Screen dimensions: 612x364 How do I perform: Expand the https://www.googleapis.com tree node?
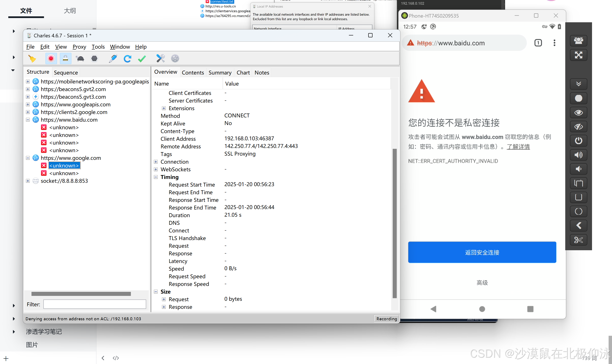tap(28, 104)
